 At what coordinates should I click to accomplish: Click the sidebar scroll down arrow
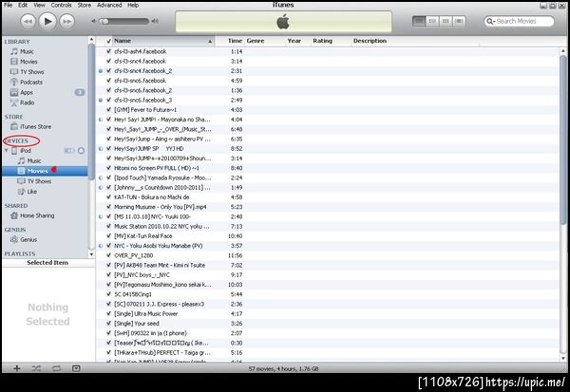pos(91,254)
